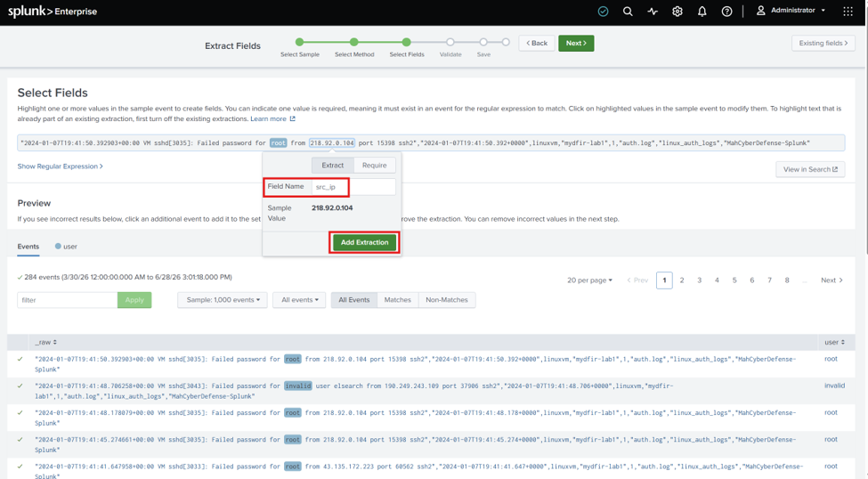Screen dimensions: 868x479
Task: Open the help question mark icon
Action: pos(726,11)
